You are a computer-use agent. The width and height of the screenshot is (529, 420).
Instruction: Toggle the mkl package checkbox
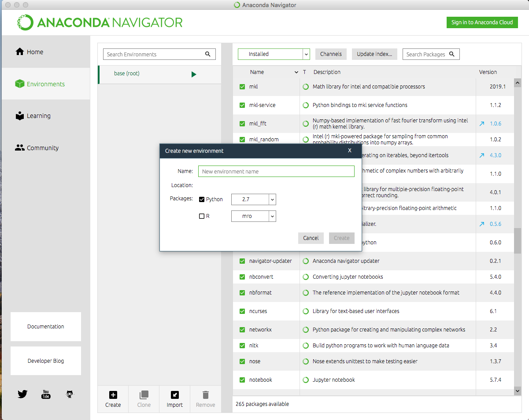pos(242,87)
